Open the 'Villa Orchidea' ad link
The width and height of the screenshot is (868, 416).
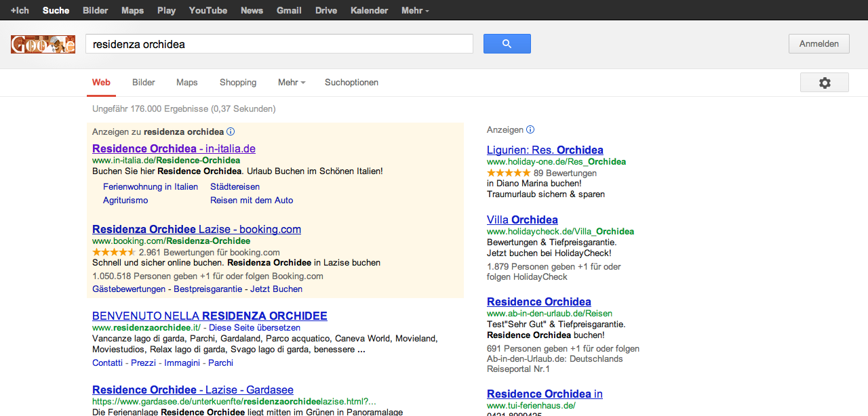pyautogui.click(x=522, y=220)
